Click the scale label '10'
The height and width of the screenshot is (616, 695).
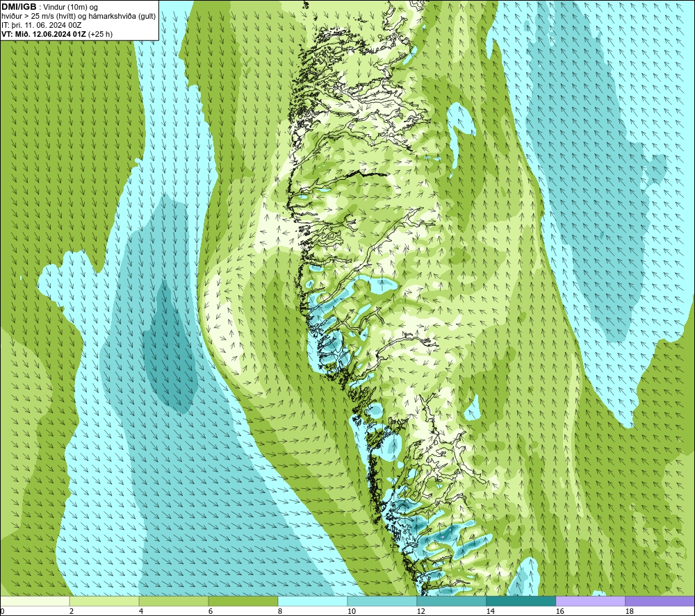[x=351, y=612]
